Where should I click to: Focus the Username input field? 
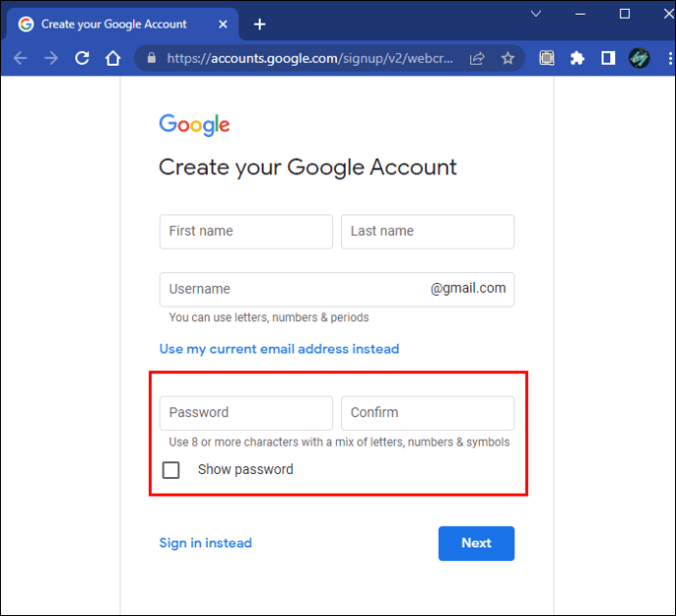294,289
